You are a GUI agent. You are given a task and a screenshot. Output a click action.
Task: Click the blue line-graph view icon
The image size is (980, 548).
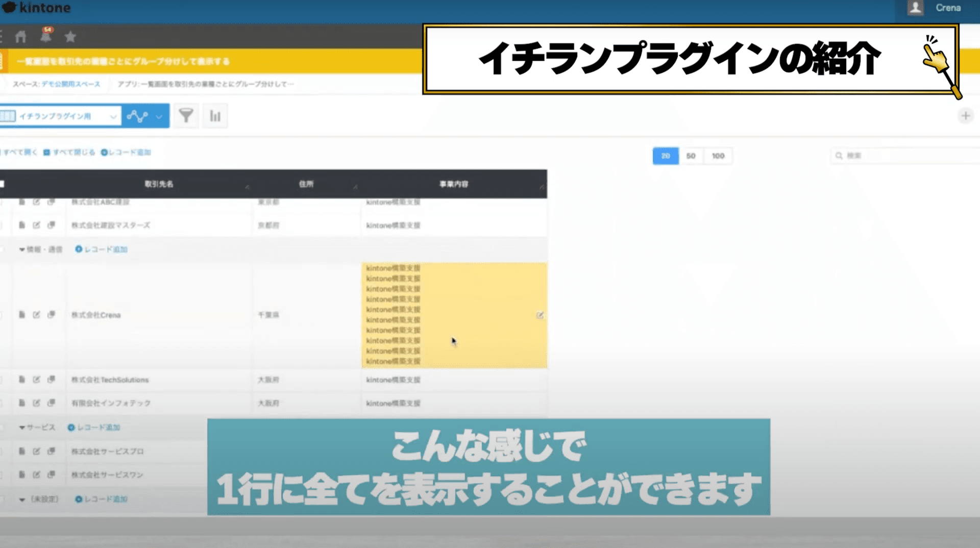[x=137, y=116]
